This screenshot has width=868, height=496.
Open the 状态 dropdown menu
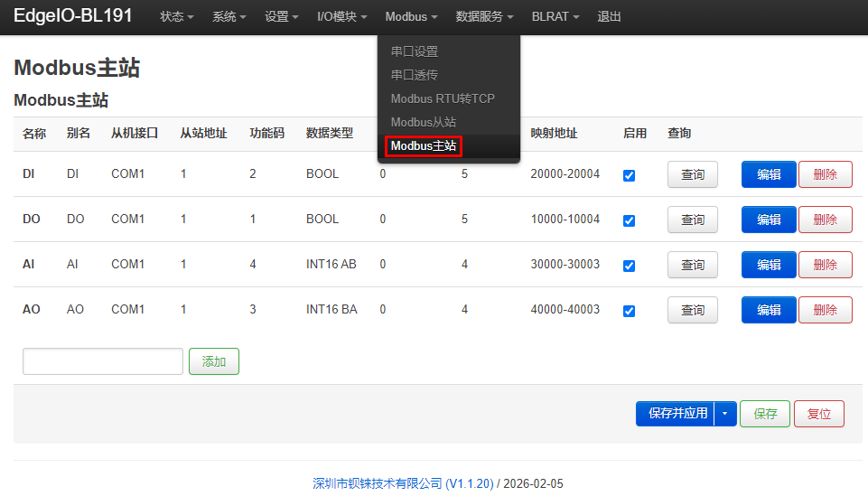tap(177, 16)
